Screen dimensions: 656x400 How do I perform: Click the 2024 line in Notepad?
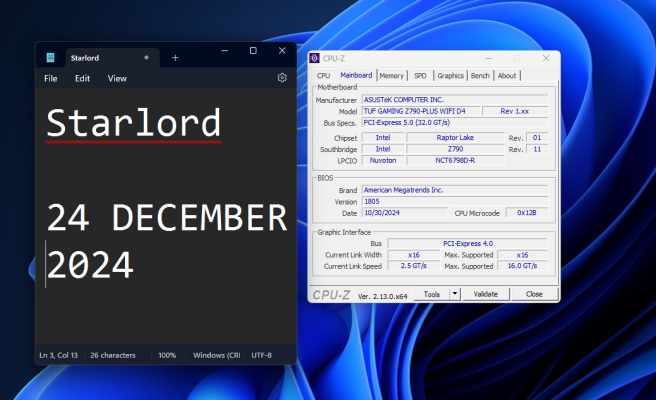click(90, 265)
